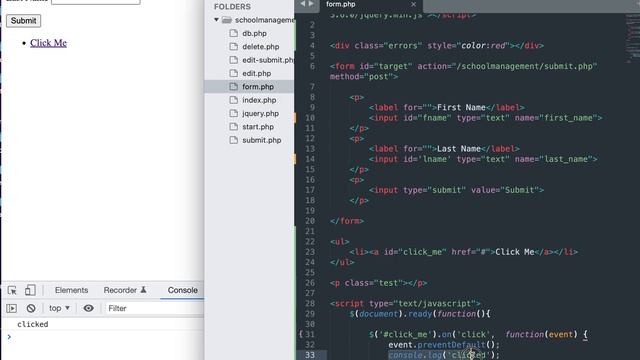Image resolution: width=640 pixels, height=360 pixels.
Task: Select the Console tab
Action: [182, 290]
